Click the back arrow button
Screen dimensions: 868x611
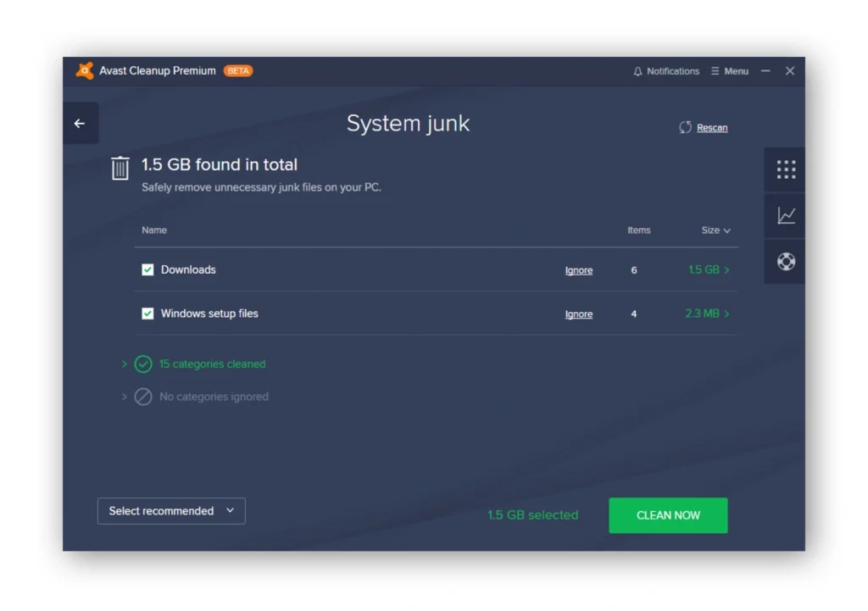point(80,124)
